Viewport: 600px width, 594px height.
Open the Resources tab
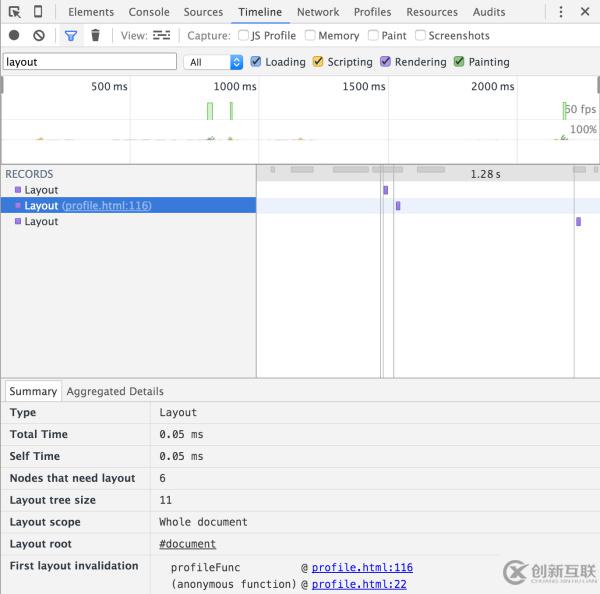point(432,12)
